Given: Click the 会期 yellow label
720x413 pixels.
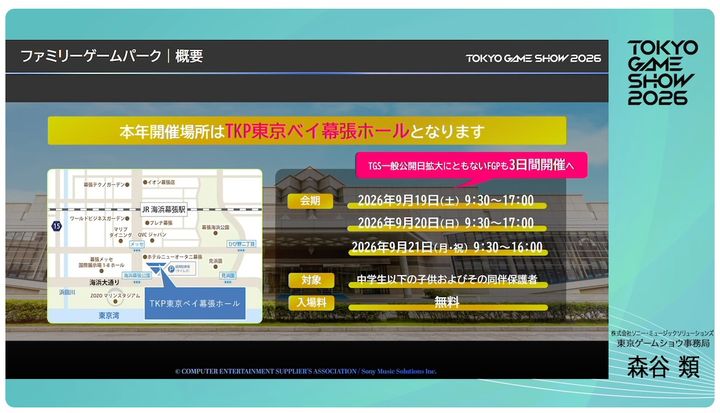Looking at the screenshot, I should [x=310, y=201].
